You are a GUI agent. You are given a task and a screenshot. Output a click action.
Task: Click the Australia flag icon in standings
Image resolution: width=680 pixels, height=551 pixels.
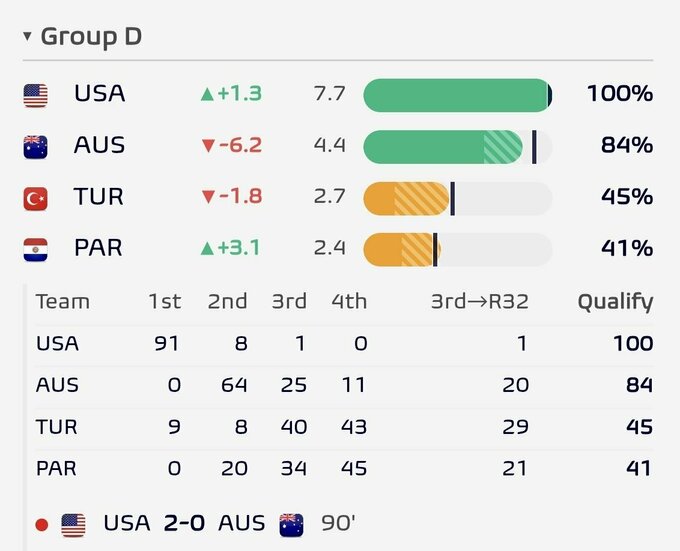tap(36, 147)
